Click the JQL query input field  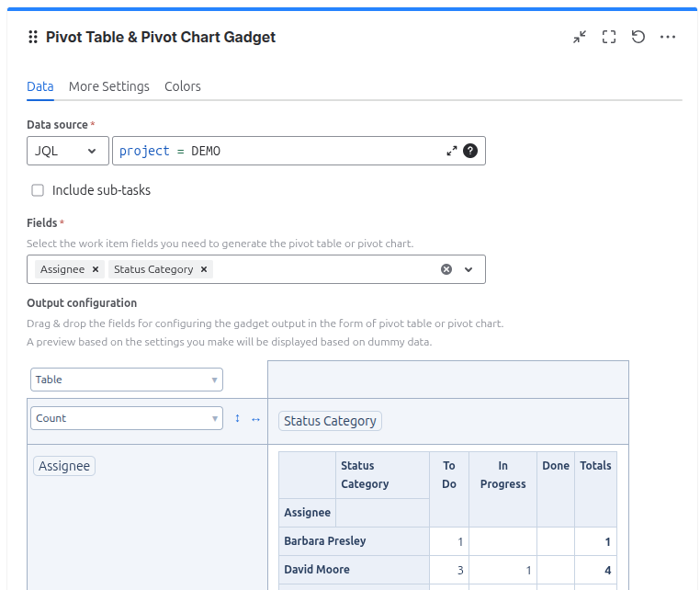(x=276, y=151)
